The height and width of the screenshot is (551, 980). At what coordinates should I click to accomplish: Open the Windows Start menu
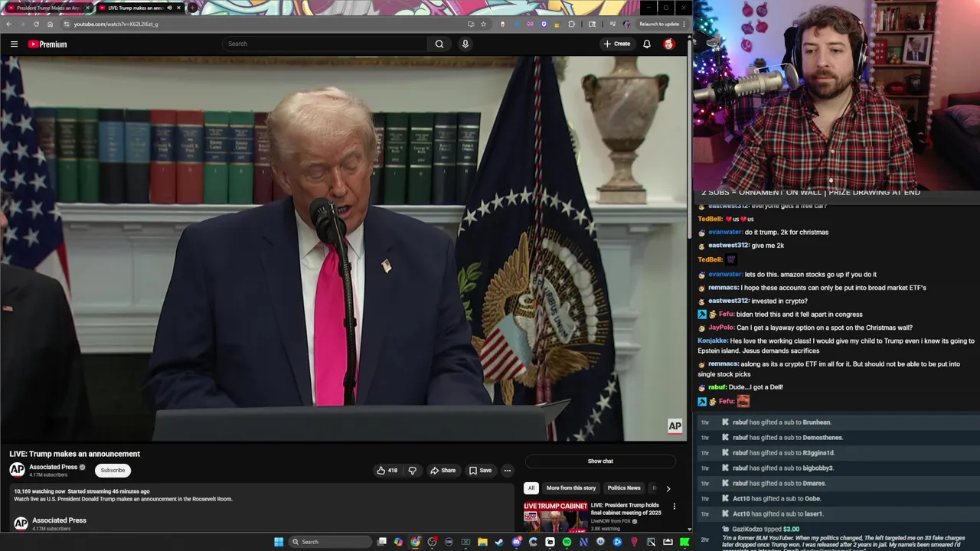click(279, 542)
